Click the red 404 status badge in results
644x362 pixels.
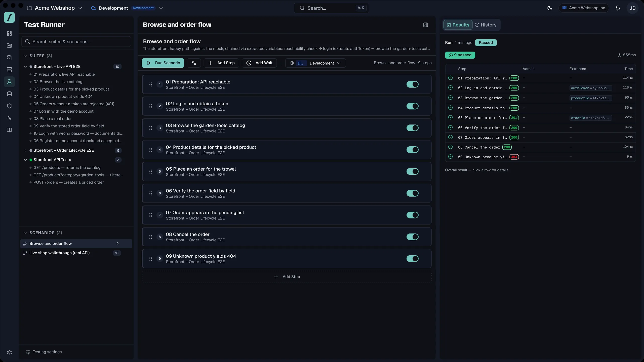point(514,157)
